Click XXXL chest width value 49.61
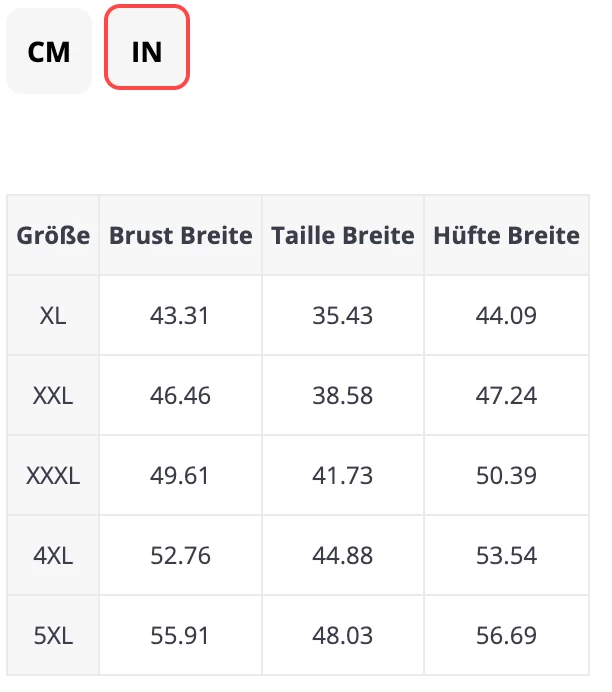Image resolution: width=612 pixels, height=692 pixels. 180,475
